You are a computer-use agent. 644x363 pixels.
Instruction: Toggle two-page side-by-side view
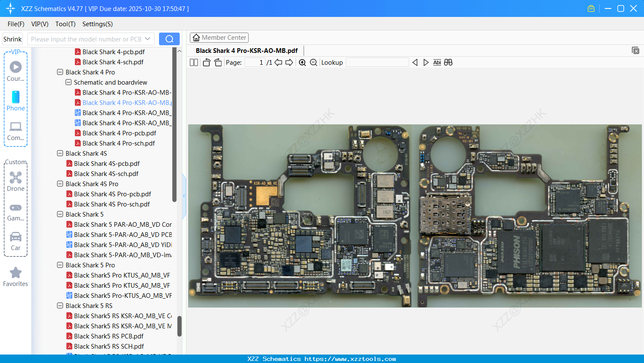pyautogui.click(x=194, y=63)
